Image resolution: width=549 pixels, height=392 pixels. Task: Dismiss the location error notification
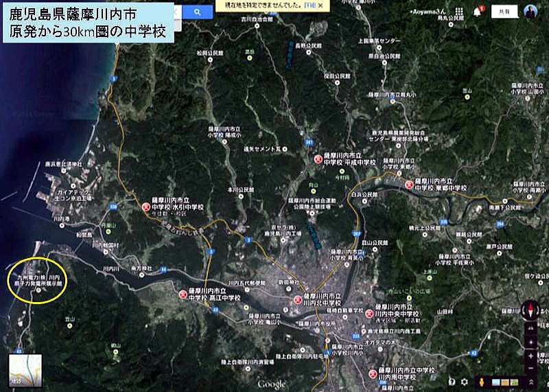[x=320, y=5]
